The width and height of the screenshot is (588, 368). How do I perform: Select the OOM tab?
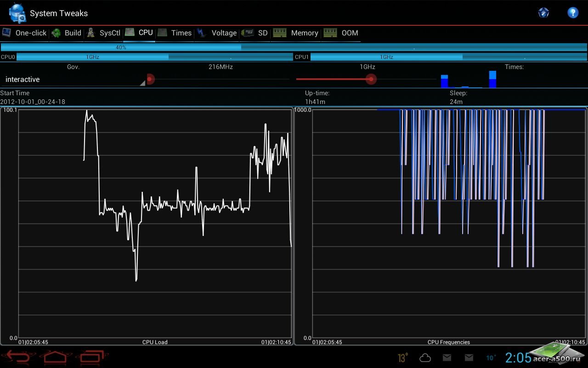342,33
